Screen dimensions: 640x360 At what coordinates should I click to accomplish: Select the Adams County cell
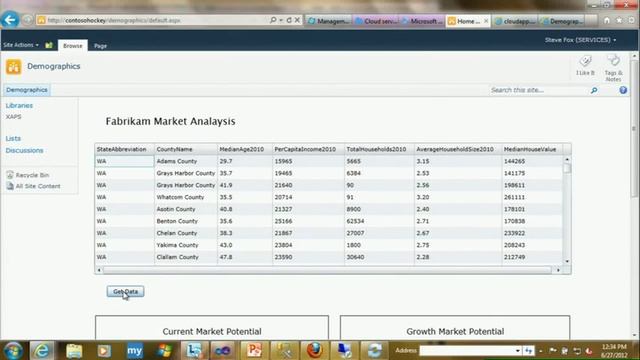click(186, 161)
